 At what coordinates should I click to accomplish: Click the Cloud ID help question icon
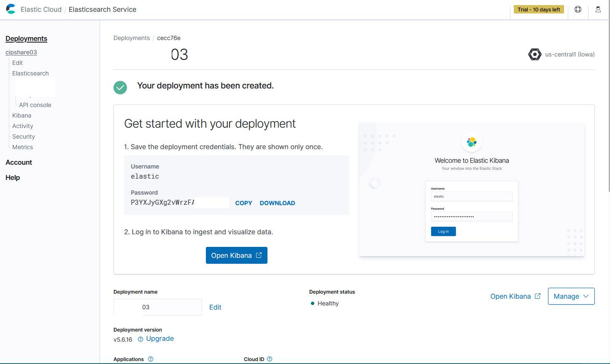coord(270,359)
